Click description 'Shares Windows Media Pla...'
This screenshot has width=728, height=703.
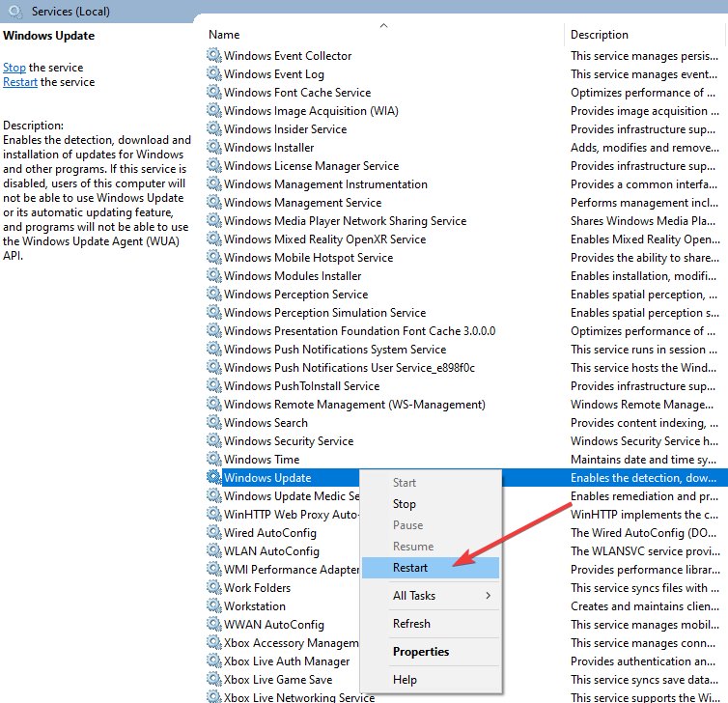pyautogui.click(x=643, y=220)
